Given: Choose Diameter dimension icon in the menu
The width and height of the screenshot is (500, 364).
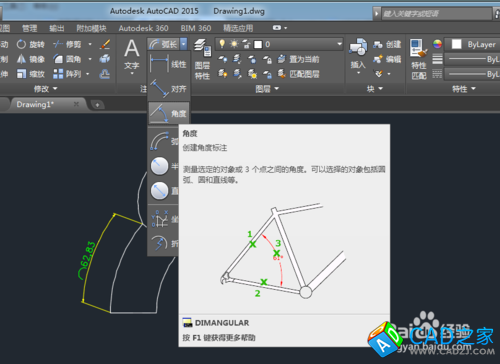Looking at the screenshot, I should tap(159, 191).
